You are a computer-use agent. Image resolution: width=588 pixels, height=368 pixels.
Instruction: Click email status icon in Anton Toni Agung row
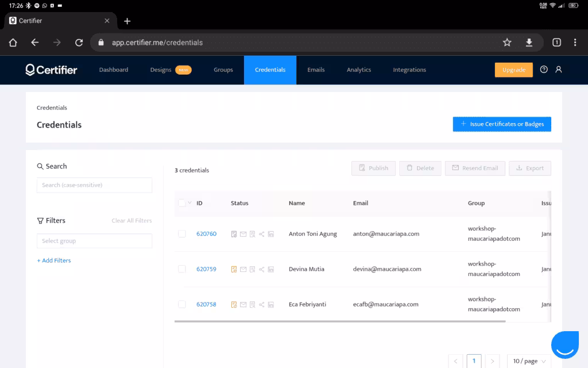coord(243,234)
